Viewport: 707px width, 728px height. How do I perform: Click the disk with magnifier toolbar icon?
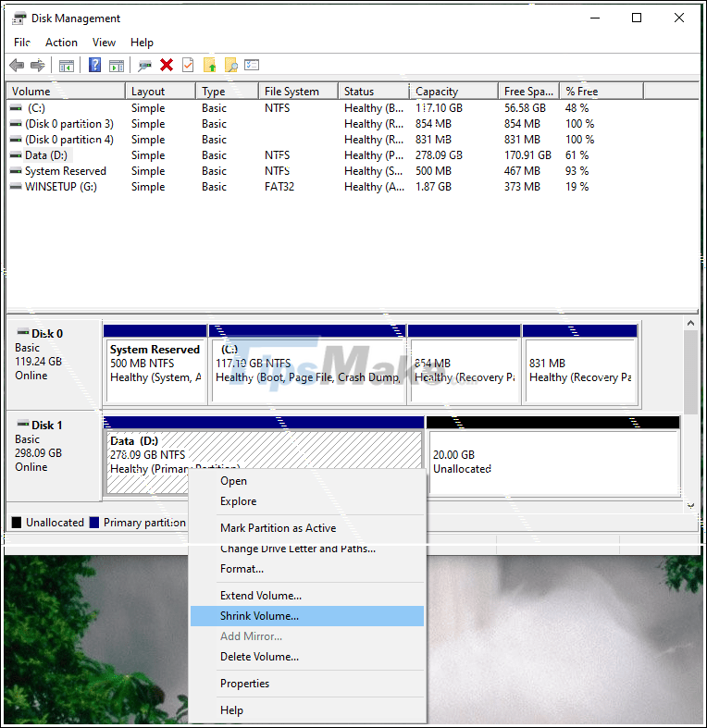[144, 66]
